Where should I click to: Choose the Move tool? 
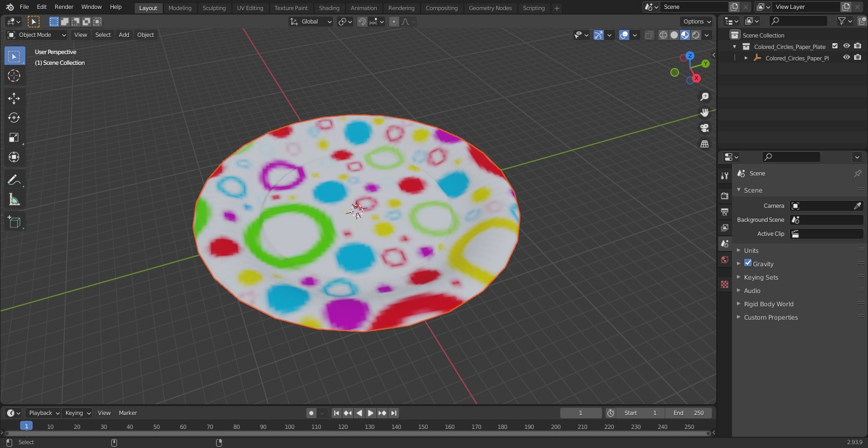(14, 98)
